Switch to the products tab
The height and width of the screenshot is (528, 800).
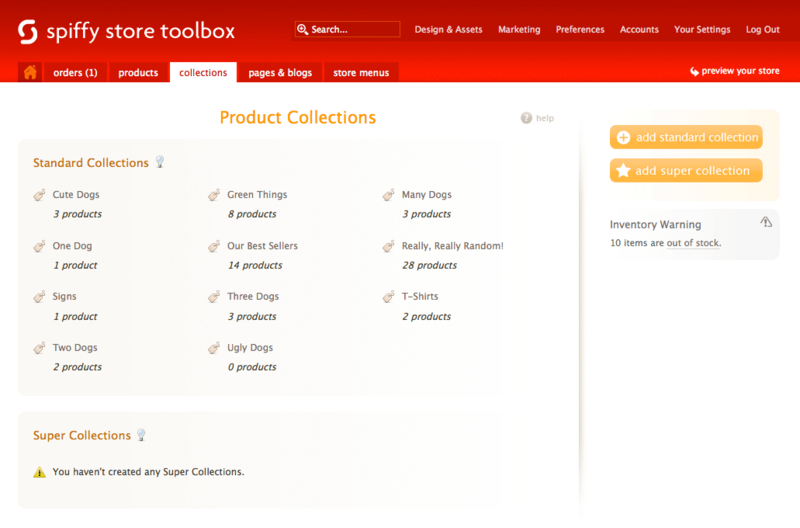[138, 73]
